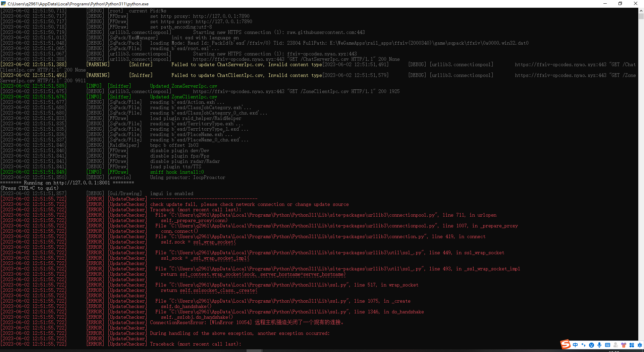The width and height of the screenshot is (644, 352).
Task: Open the Sogou input method S logo menu
Action: tap(566, 345)
